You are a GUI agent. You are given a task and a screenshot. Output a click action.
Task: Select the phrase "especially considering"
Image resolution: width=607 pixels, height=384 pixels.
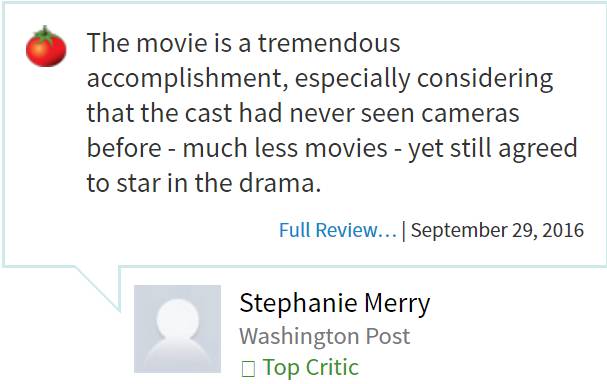[424, 79]
